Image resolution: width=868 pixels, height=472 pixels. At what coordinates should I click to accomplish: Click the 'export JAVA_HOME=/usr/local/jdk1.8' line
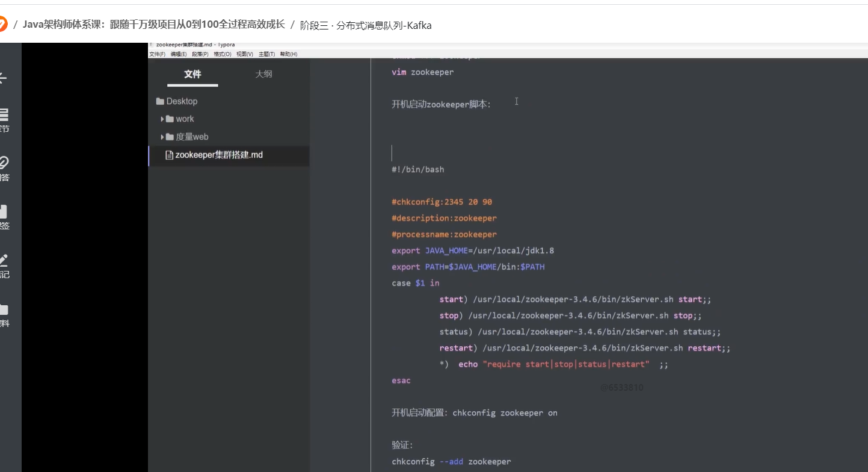point(473,251)
